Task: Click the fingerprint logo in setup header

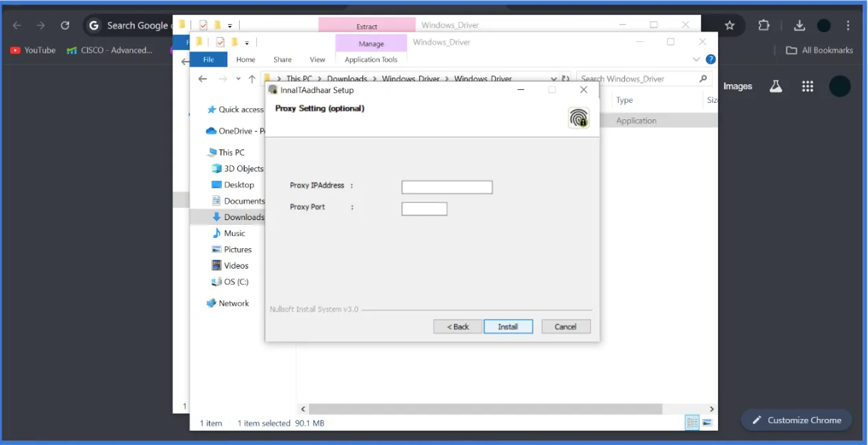Action: click(579, 118)
